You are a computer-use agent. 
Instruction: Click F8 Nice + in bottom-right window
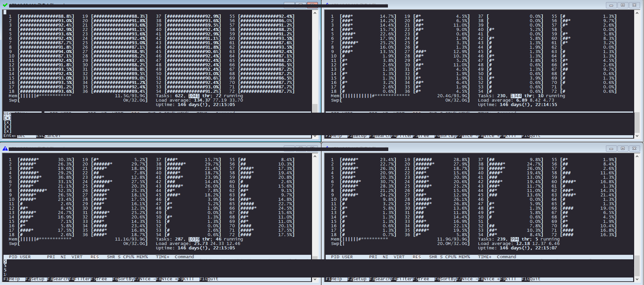point(489,279)
